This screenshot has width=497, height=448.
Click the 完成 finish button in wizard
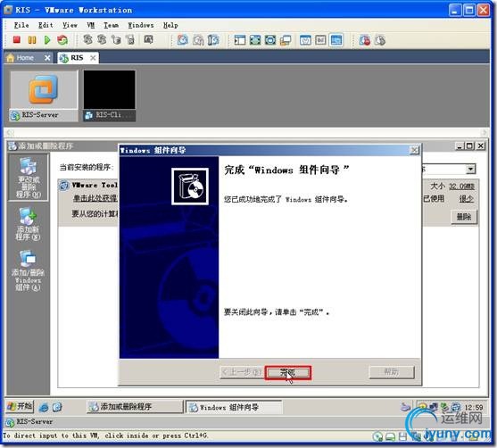point(288,372)
